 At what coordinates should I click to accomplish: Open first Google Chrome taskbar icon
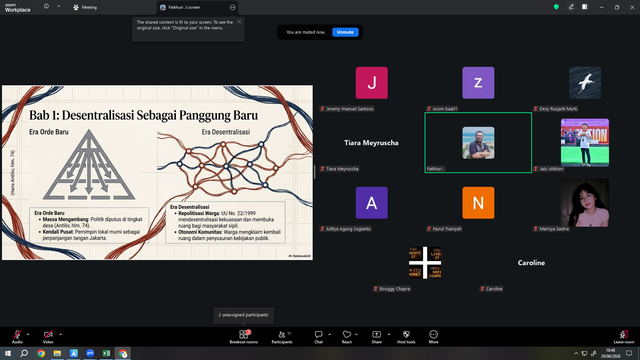[x=41, y=353]
